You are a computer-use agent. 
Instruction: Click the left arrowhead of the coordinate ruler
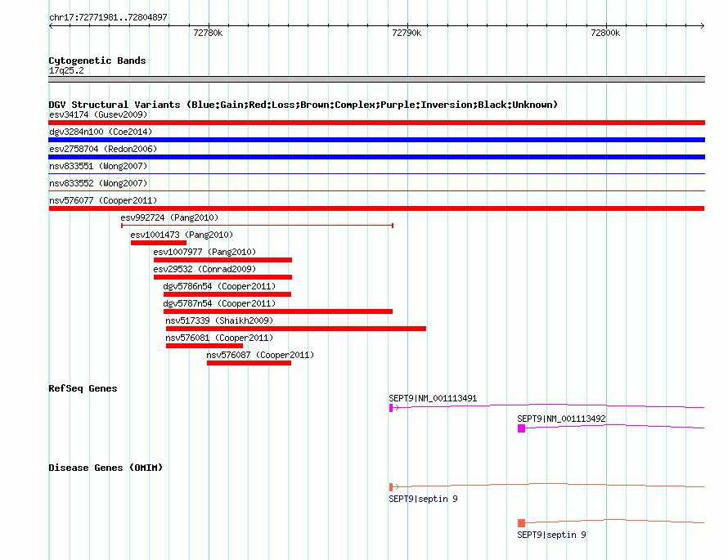point(51,25)
